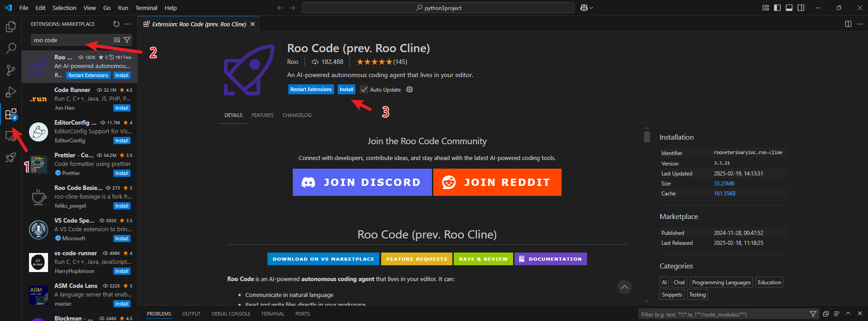This screenshot has height=321, width=868.
Task: Open the Help menu
Action: 170,8
